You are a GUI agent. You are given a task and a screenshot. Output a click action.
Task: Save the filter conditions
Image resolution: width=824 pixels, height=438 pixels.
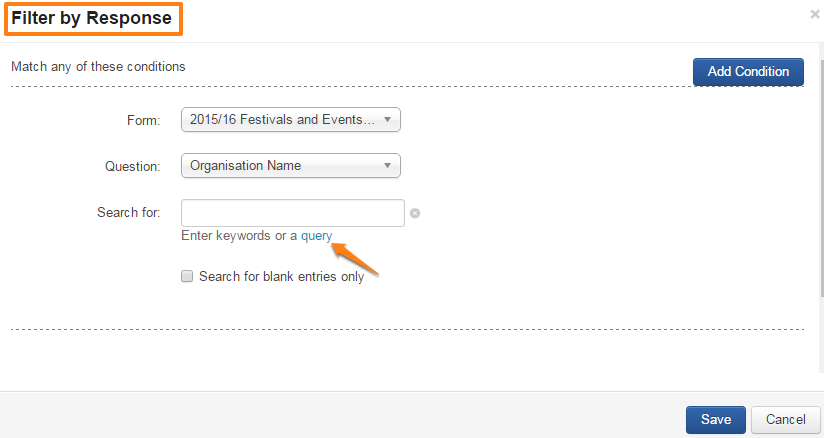click(x=715, y=420)
